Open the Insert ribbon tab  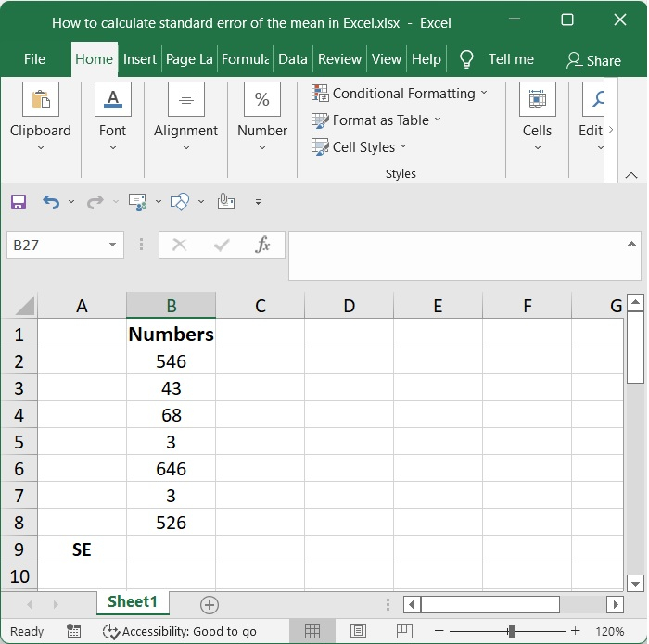(x=140, y=59)
